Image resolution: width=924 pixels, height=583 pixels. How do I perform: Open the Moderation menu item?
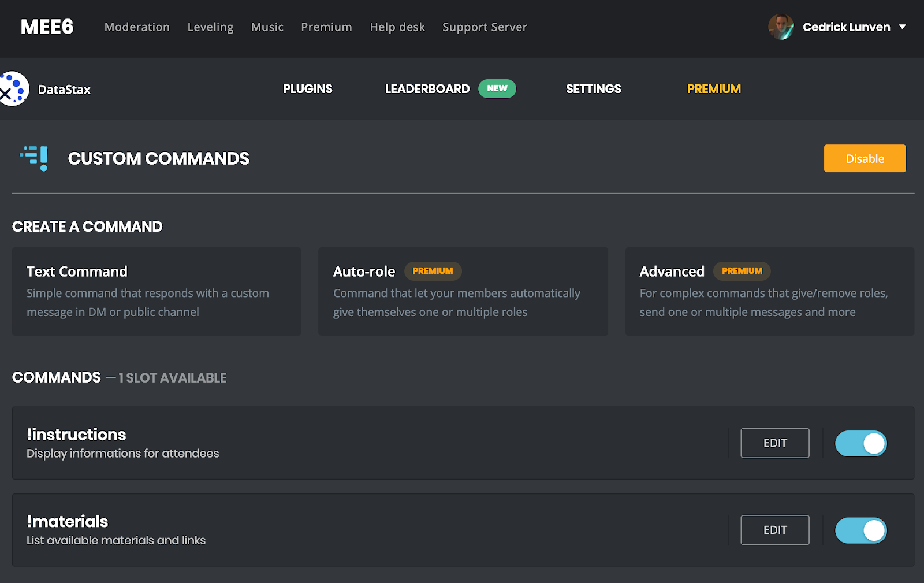(137, 27)
